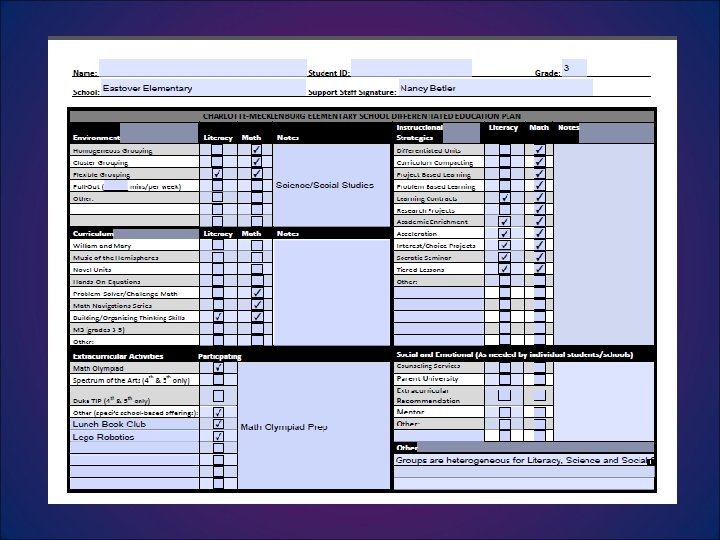Toggle Flexible Grouping Math checkbox

point(257,174)
